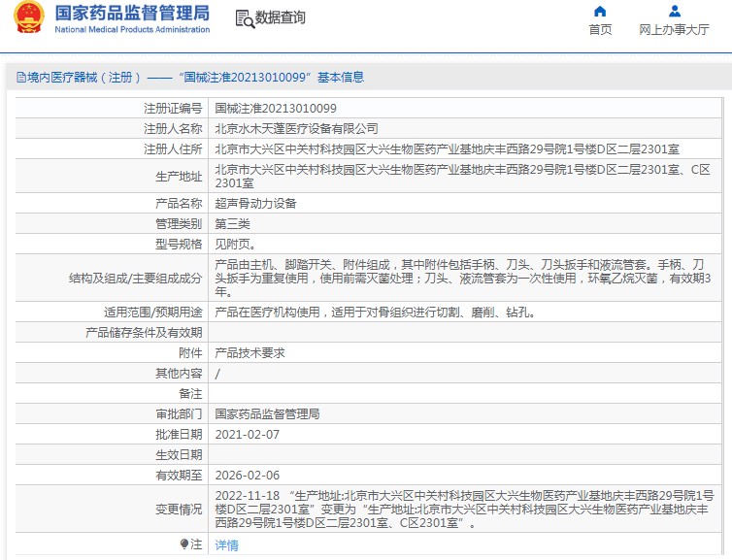732x560 pixels.
Task: Click the 生产地址 row label
Action: point(179,177)
